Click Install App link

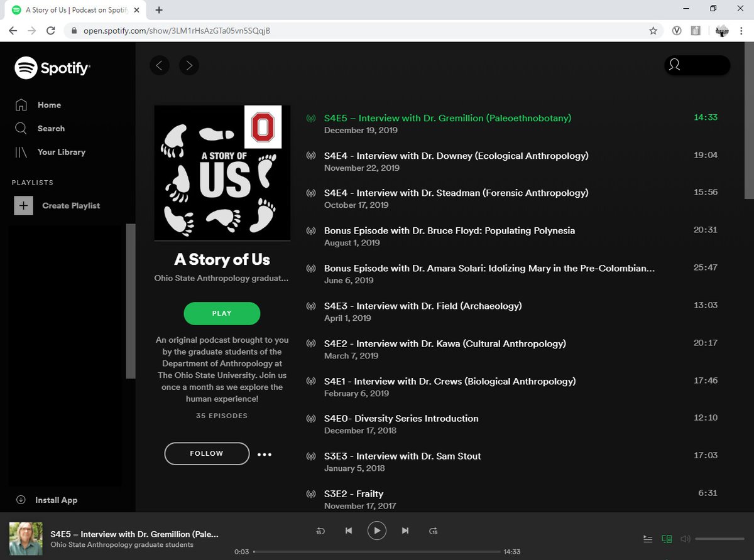pyautogui.click(x=46, y=500)
